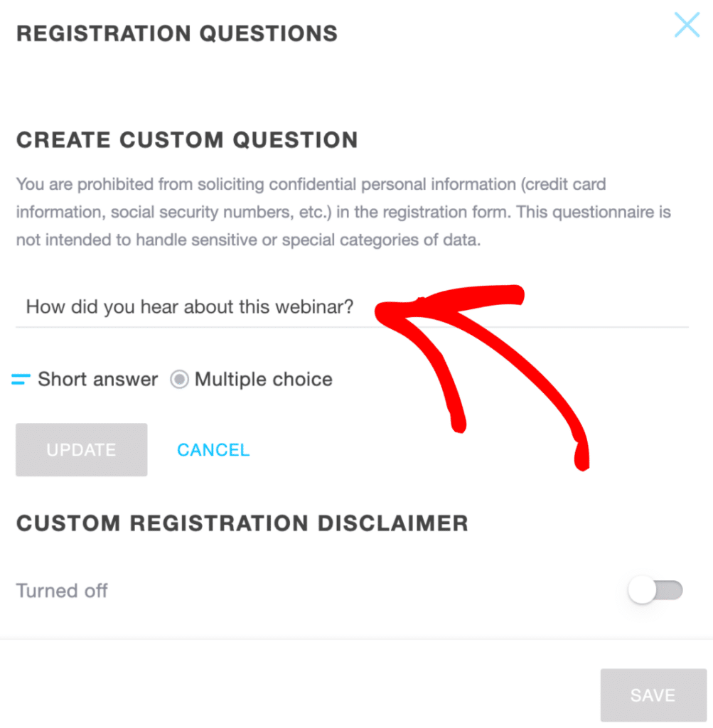Screen dimensions: 713x728
Task: Close the Registration Questions dialog
Action: [686, 25]
